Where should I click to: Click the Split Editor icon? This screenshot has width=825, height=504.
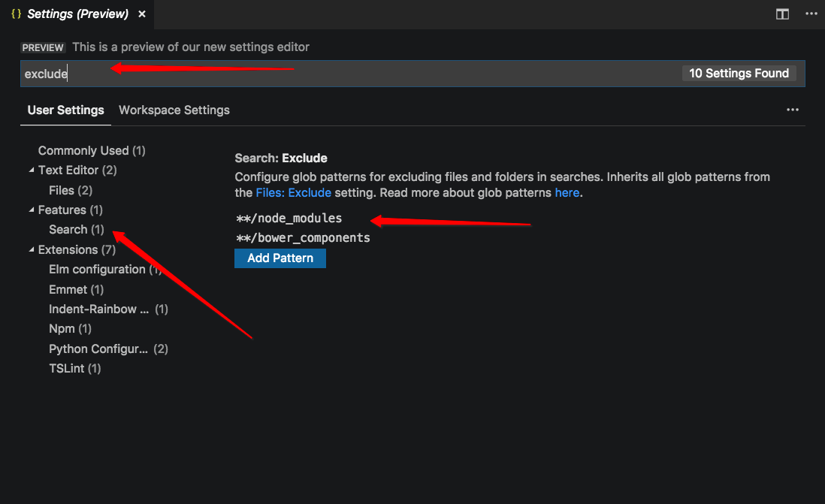[782, 14]
